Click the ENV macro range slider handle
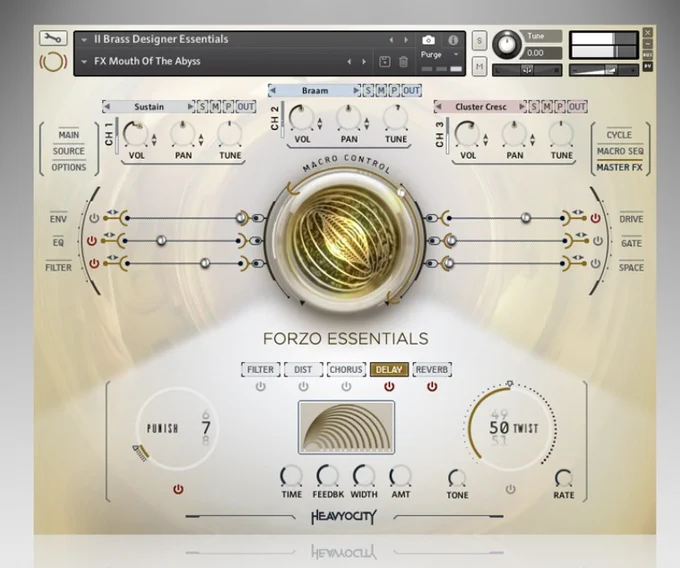Screen dimensions: 680x568 tap(241, 217)
